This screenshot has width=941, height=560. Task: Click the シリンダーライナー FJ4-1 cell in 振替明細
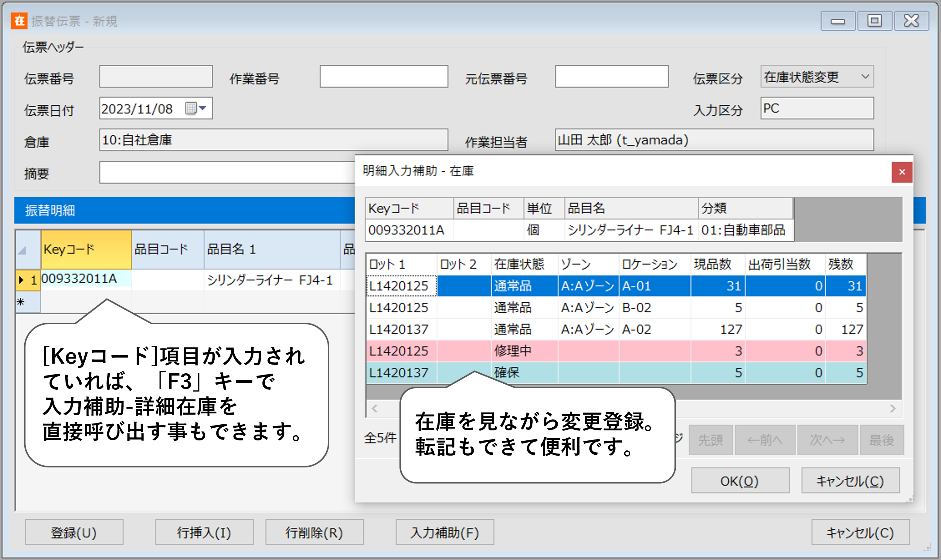pos(272,280)
